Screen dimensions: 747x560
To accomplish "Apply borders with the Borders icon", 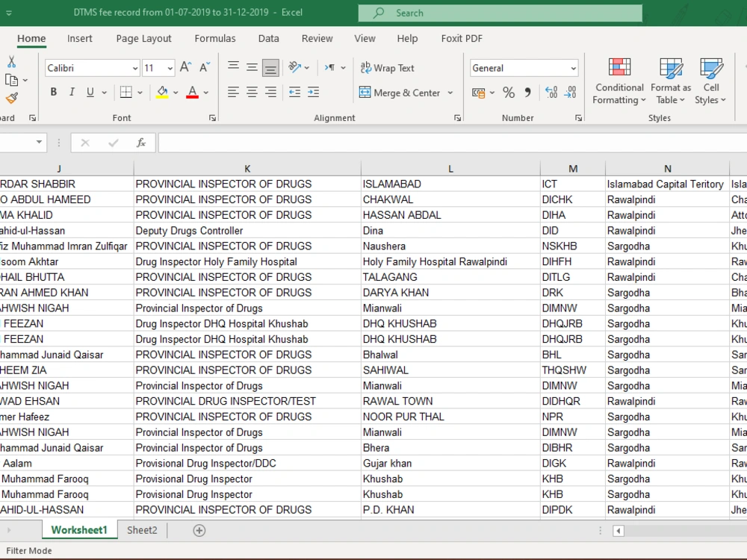I will [x=126, y=92].
